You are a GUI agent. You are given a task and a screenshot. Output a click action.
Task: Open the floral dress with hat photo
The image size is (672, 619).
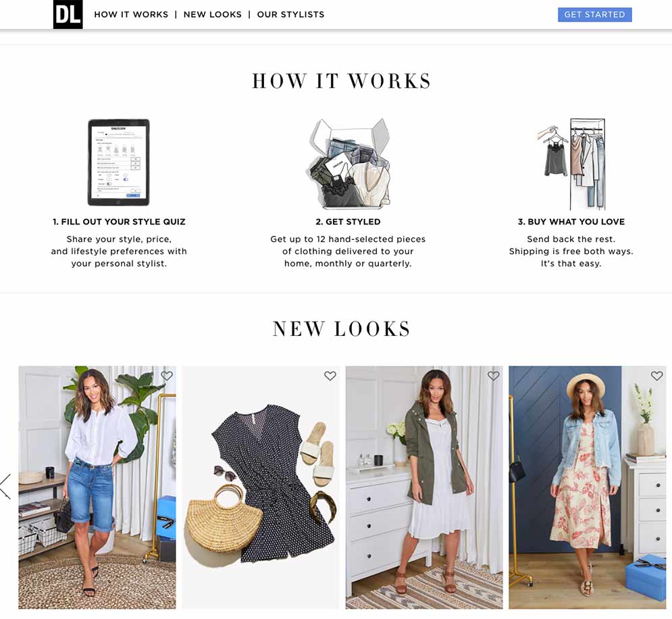[x=588, y=487]
